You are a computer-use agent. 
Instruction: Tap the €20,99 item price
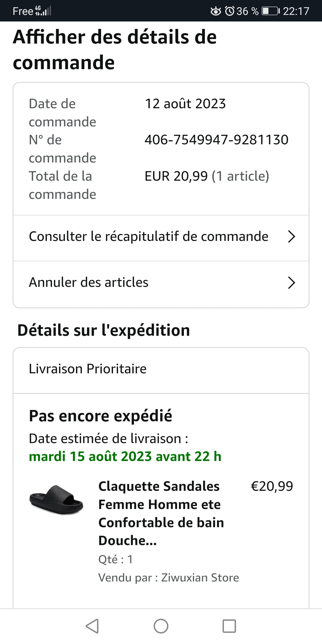[272, 486]
